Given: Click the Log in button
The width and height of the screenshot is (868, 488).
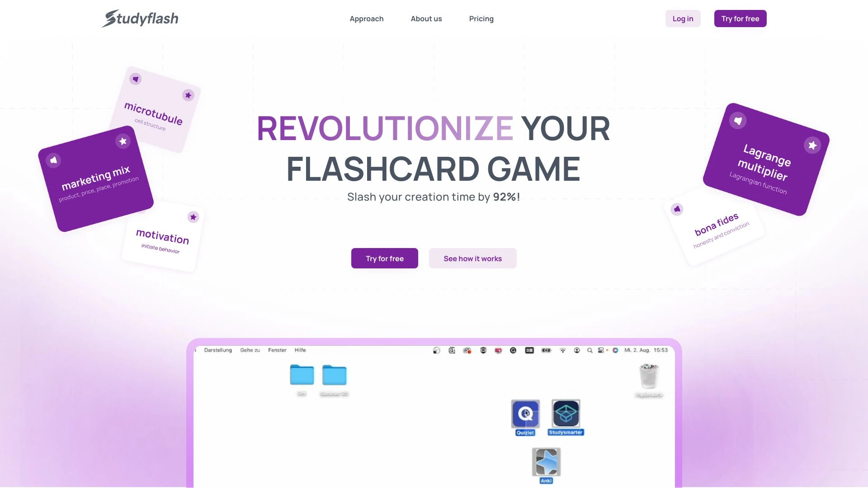Looking at the screenshot, I should 683,19.
